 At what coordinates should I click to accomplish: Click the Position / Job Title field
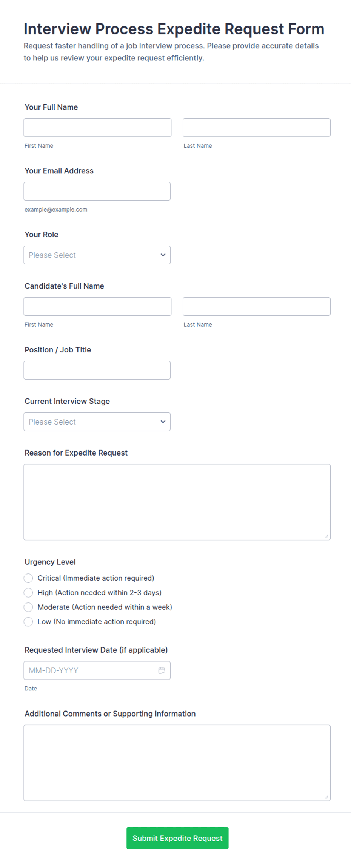[97, 370]
